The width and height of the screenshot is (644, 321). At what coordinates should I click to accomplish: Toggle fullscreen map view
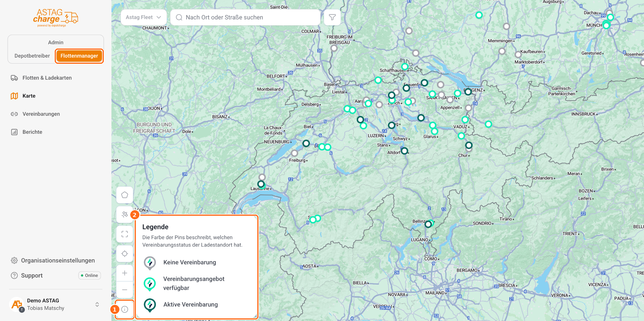click(125, 234)
